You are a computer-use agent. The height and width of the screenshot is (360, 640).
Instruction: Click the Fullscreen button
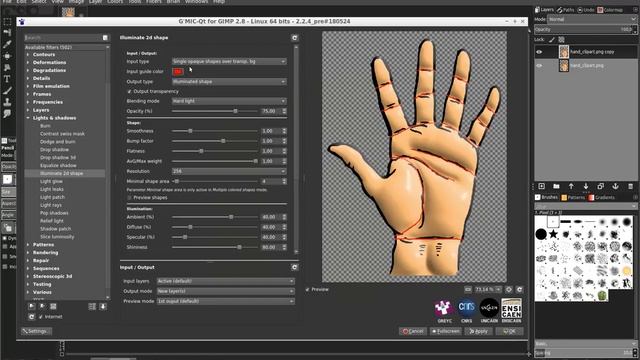[x=445, y=331]
